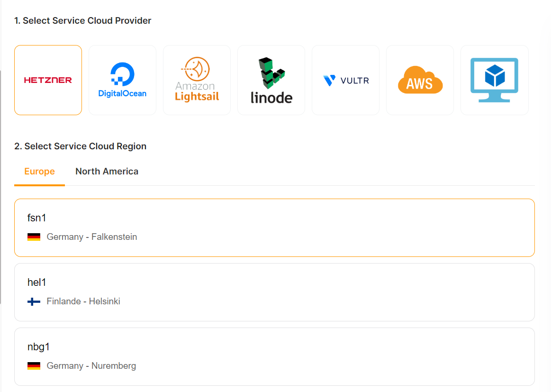Click the German flag beside Nuremberg
The height and width of the screenshot is (392, 551).
click(x=34, y=366)
